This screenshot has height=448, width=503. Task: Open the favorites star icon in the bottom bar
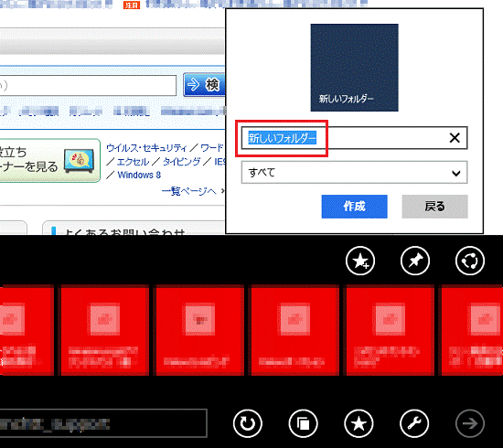(x=359, y=423)
